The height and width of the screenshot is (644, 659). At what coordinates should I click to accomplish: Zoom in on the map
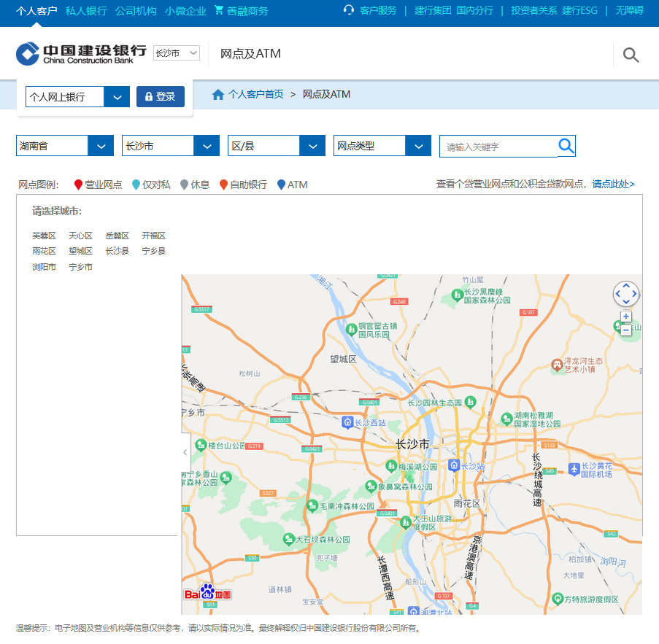pyautogui.click(x=626, y=317)
